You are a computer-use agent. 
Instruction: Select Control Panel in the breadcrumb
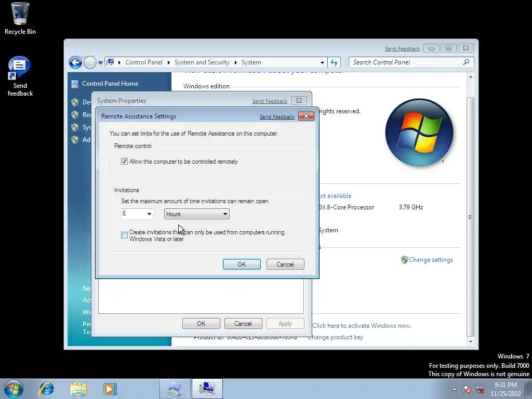pyautogui.click(x=144, y=62)
